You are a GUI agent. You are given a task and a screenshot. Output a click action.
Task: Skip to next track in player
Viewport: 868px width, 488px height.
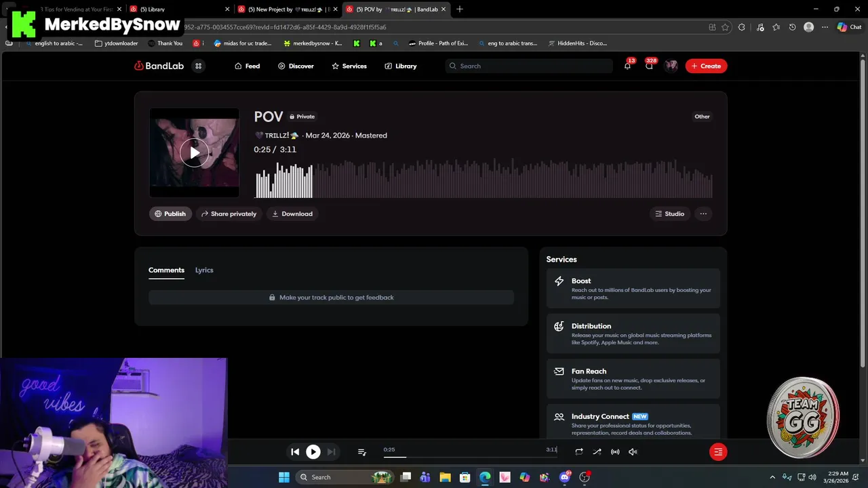(331, 451)
